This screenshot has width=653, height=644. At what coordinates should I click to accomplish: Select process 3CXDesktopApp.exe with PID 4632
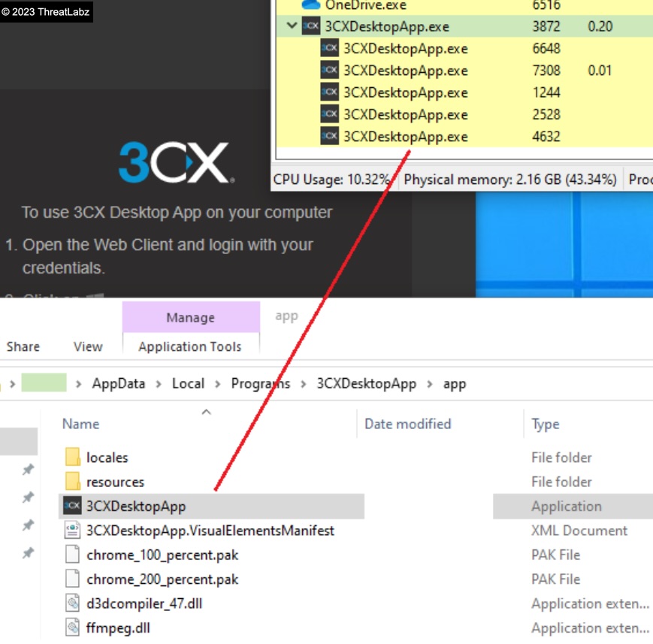405,137
